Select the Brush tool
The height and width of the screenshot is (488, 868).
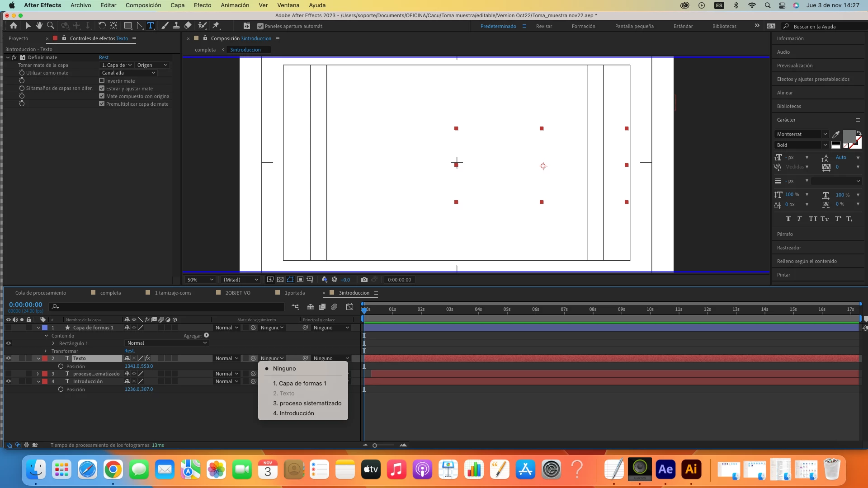tap(165, 26)
